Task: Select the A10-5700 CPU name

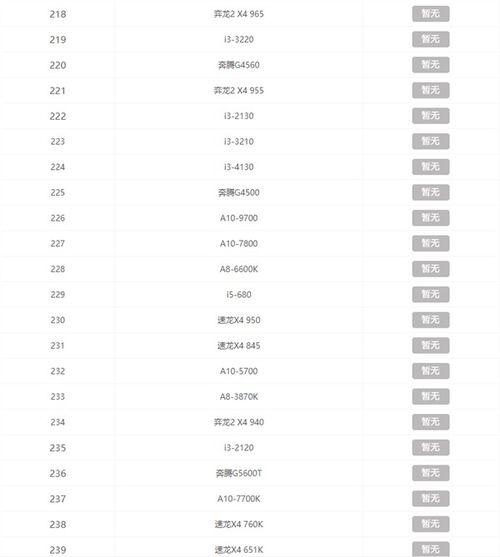Action: pos(239,371)
